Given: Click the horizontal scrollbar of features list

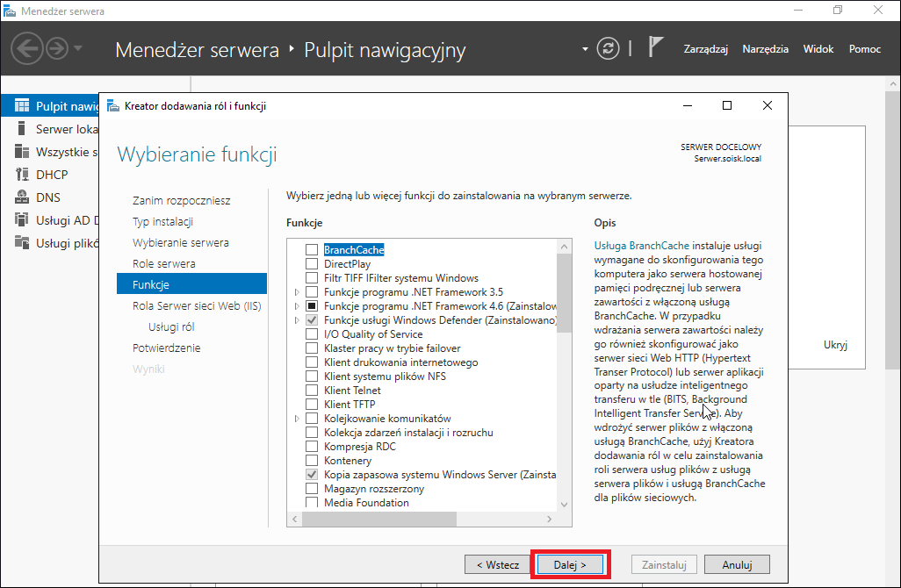Looking at the screenshot, I should (422, 519).
